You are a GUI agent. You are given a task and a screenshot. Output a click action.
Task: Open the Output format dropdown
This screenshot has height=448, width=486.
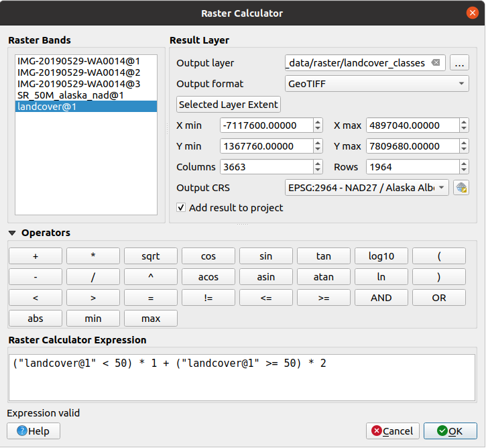[x=377, y=84]
